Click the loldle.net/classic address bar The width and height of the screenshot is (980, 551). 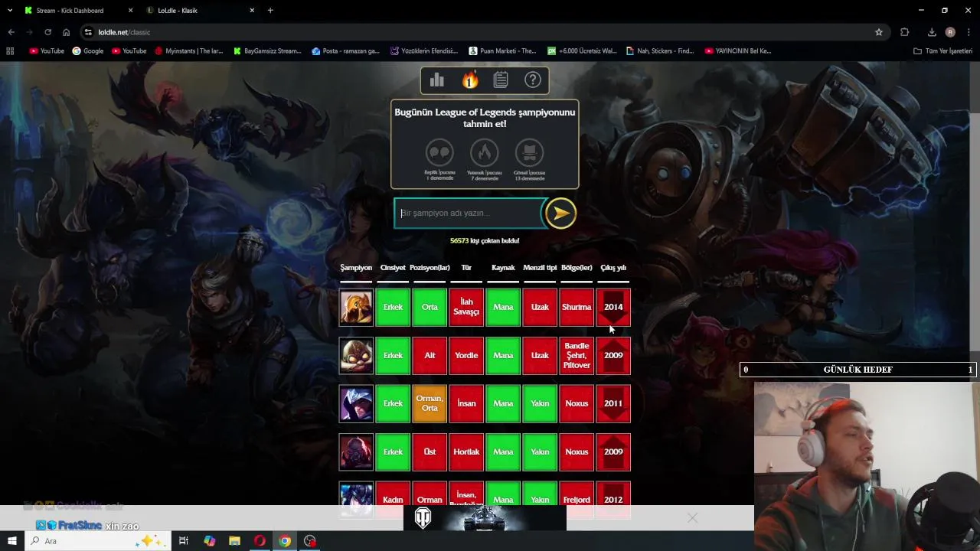coord(482,32)
